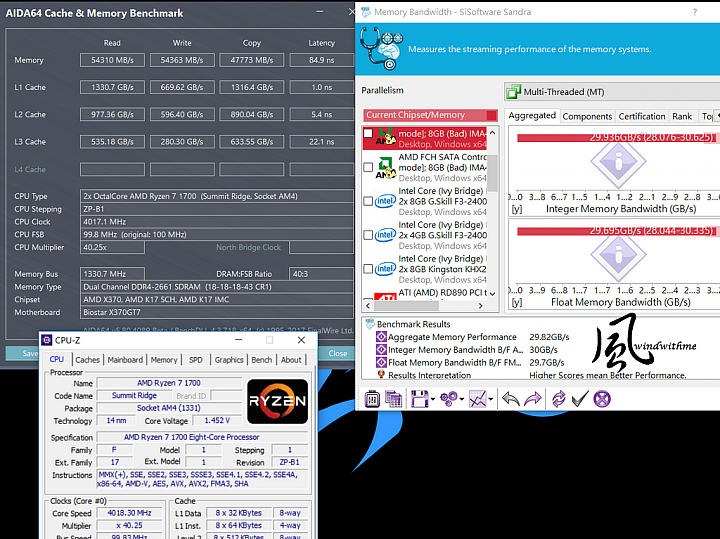Click the left arrow of the list's horizontal scrollbar

pyautogui.click(x=368, y=305)
